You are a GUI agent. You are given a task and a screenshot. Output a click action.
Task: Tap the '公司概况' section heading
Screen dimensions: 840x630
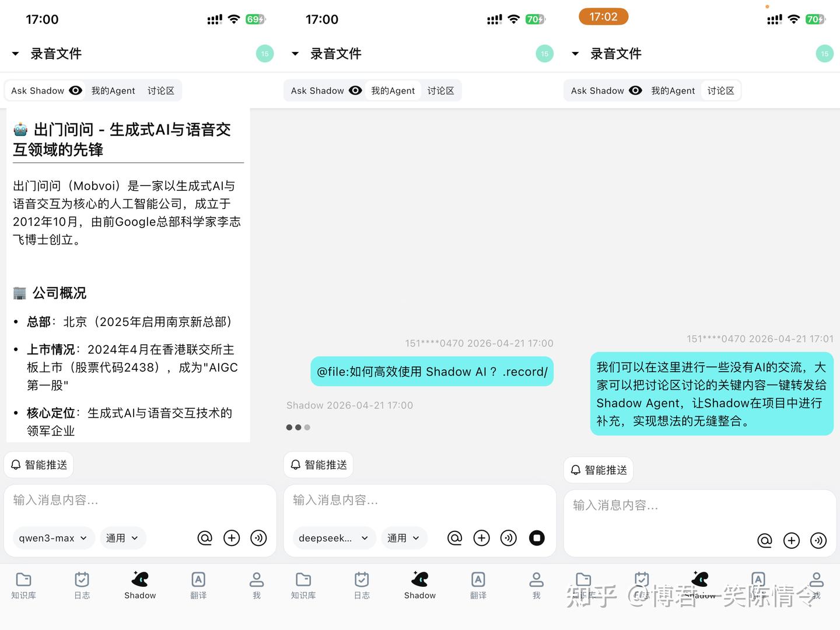50,293
